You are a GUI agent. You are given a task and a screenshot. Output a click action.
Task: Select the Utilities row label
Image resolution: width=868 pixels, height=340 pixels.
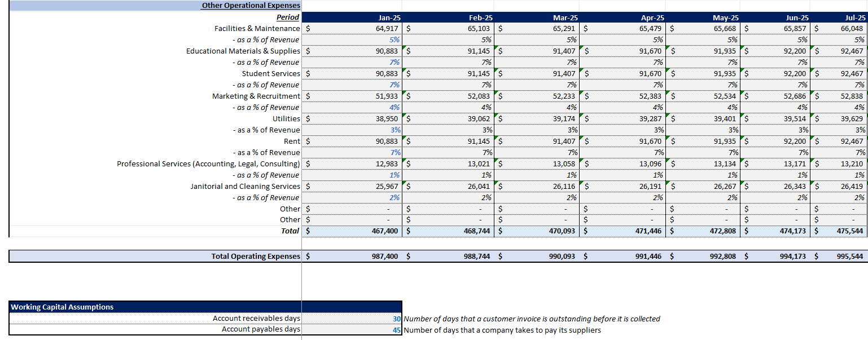[284, 118]
